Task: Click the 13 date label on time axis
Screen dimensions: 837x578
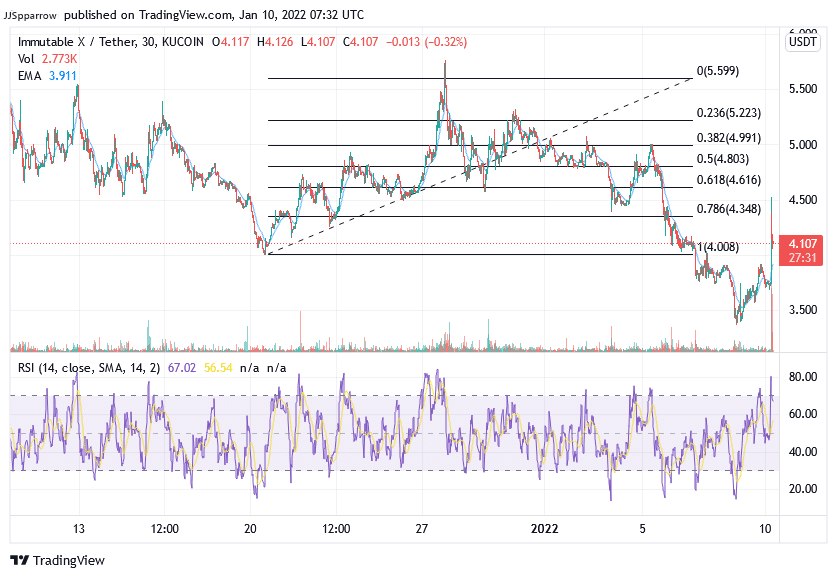Action: pos(79,529)
